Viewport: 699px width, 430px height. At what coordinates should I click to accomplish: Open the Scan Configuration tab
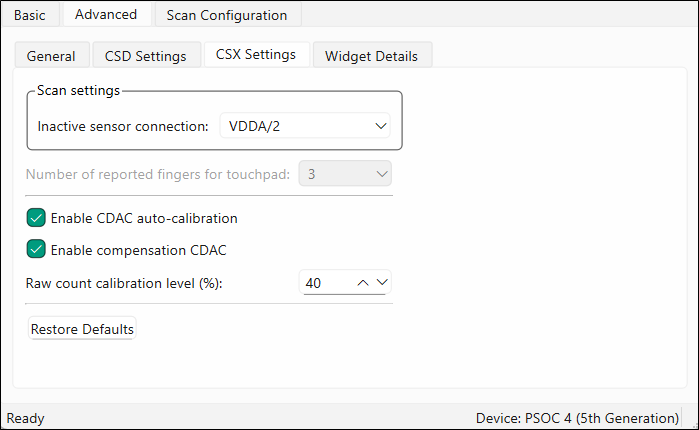click(227, 15)
